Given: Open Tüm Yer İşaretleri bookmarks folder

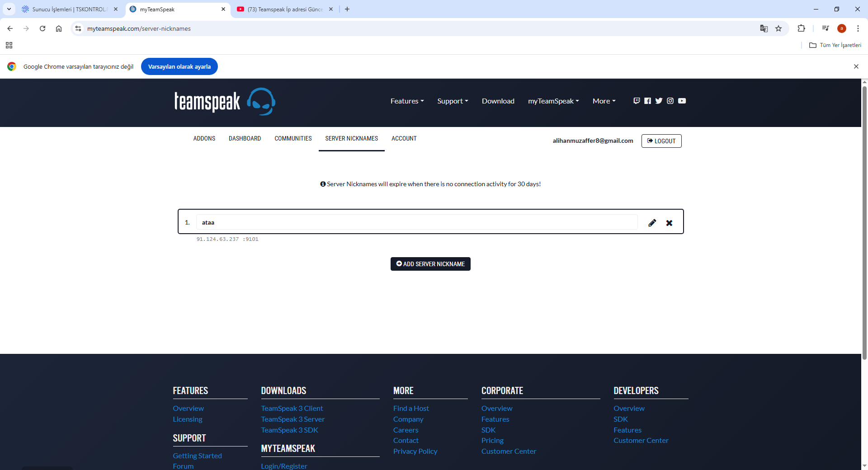Looking at the screenshot, I should click(835, 45).
